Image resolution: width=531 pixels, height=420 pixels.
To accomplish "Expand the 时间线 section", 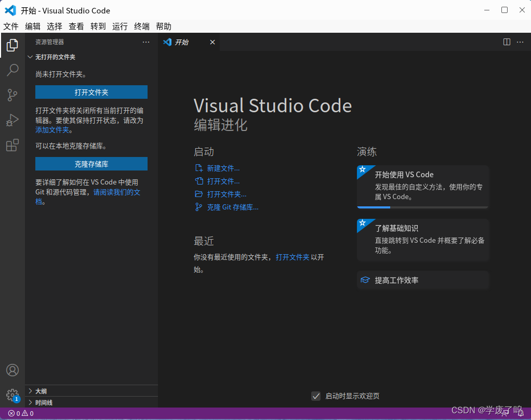I will pyautogui.click(x=91, y=402).
